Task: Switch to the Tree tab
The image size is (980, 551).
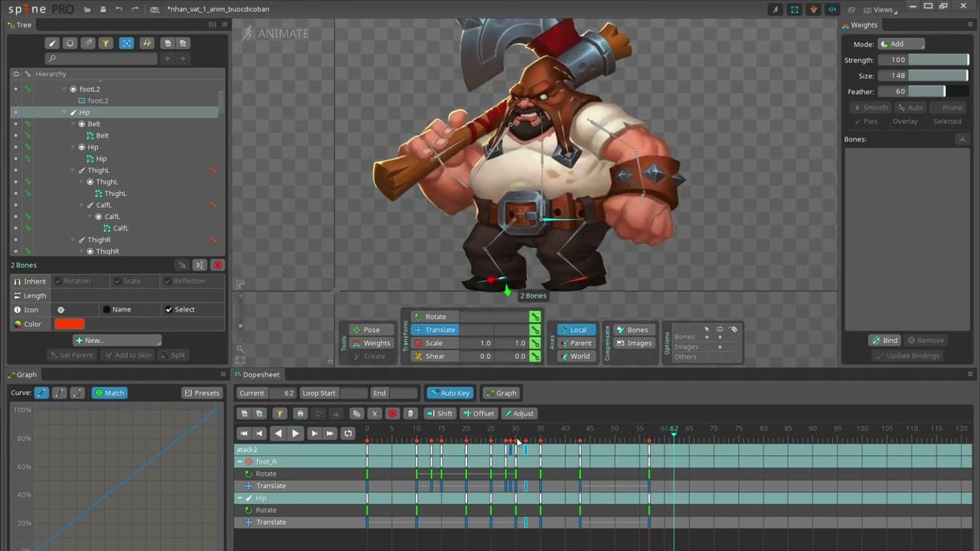Action: click(x=20, y=24)
